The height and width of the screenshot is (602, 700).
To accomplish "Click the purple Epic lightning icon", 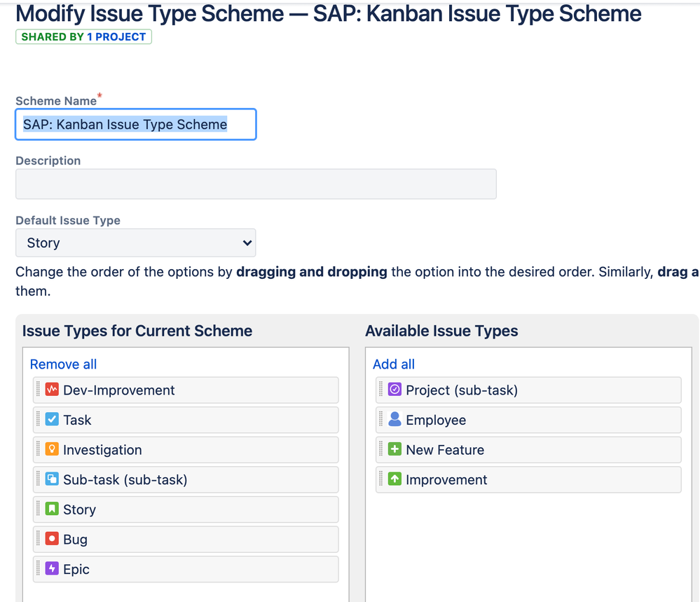I will tap(52, 569).
